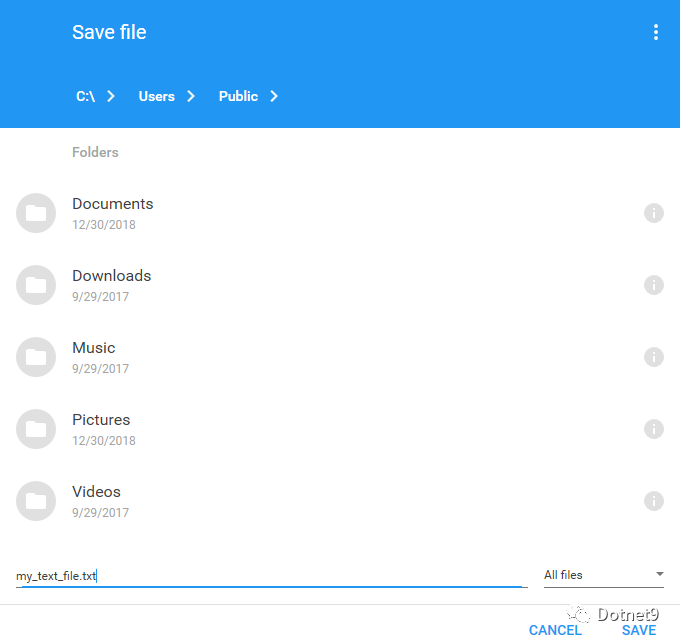Expand the chevron after Public breadcrumb

tap(274, 96)
